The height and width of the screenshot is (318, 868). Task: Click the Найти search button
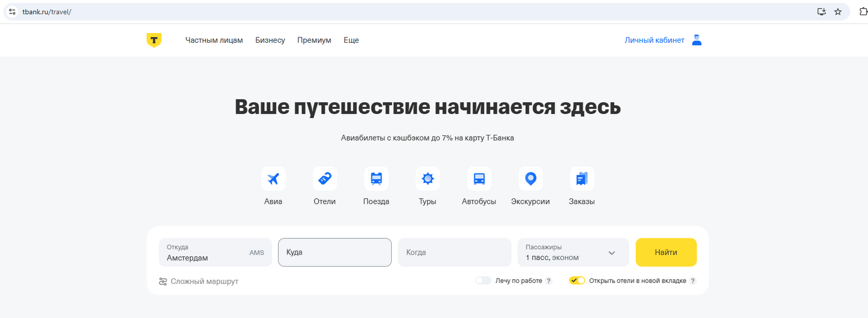tap(666, 252)
